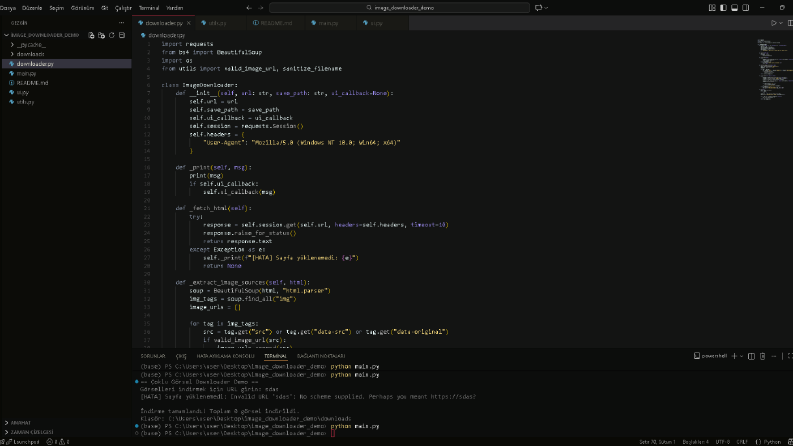This screenshot has height=446, width=793.
Task: Switch to the utils.py editor tab
Action: point(221,23)
